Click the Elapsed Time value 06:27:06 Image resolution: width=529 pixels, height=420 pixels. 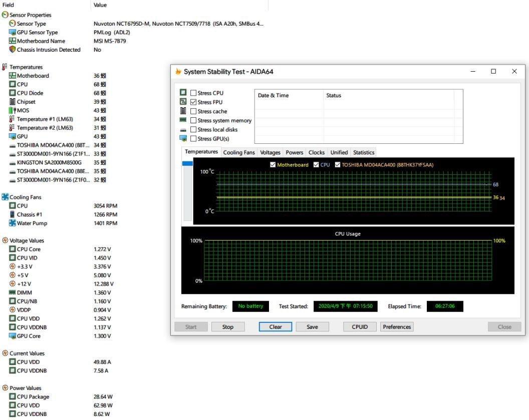pos(445,306)
